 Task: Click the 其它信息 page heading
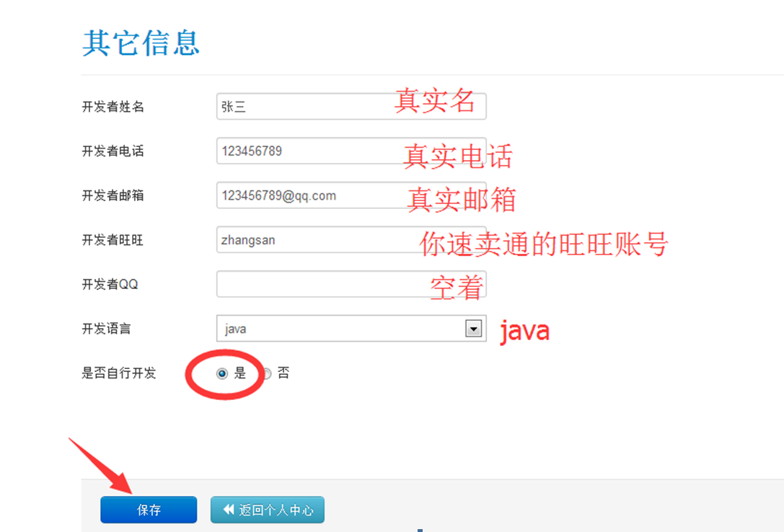(x=141, y=43)
